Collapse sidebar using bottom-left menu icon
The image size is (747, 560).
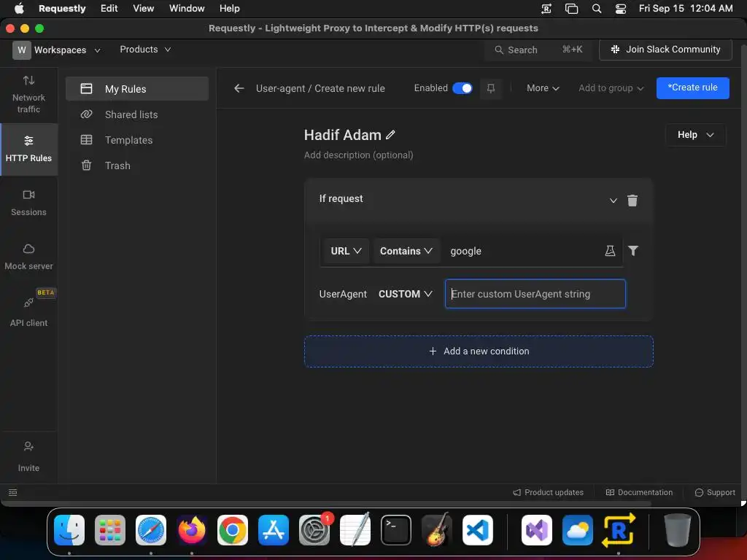[x=13, y=492]
